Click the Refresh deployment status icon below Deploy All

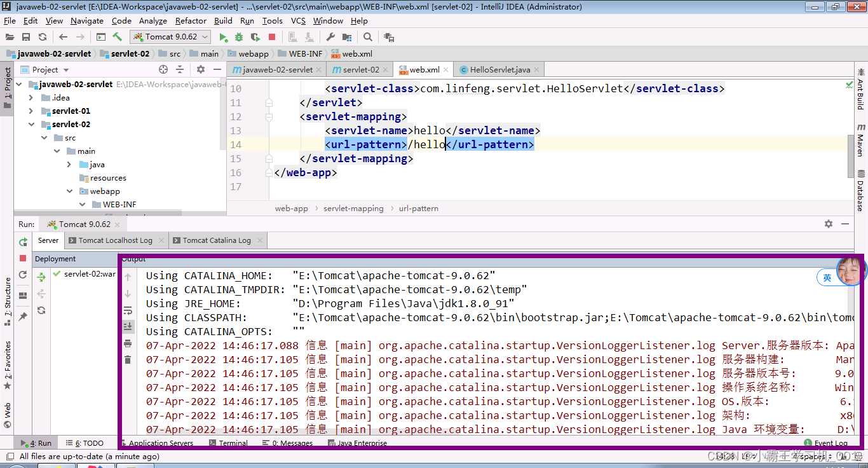point(41,310)
